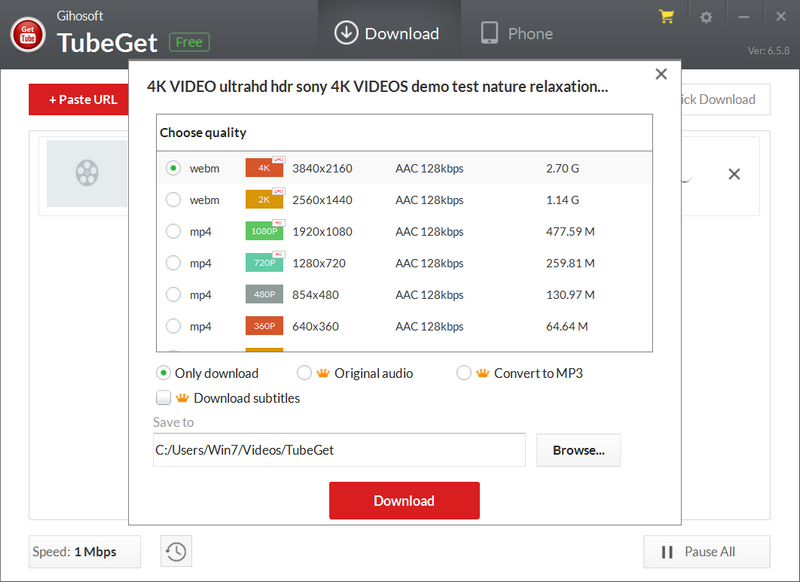This screenshot has height=582, width=800.
Task: Click the crown icon beside Convert to MP3
Action: [x=483, y=373]
